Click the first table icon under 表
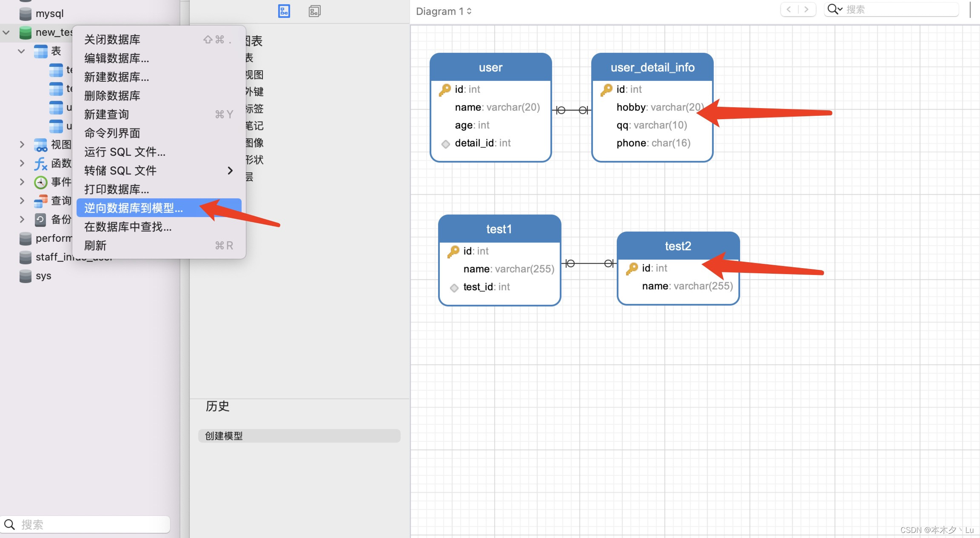Screen dimensions: 980x538 point(56,70)
